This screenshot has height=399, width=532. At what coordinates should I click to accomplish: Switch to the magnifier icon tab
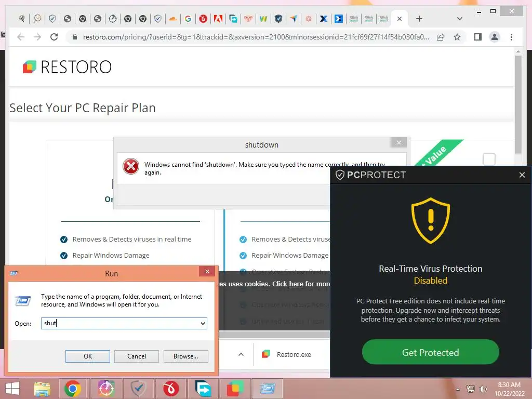tap(37, 19)
